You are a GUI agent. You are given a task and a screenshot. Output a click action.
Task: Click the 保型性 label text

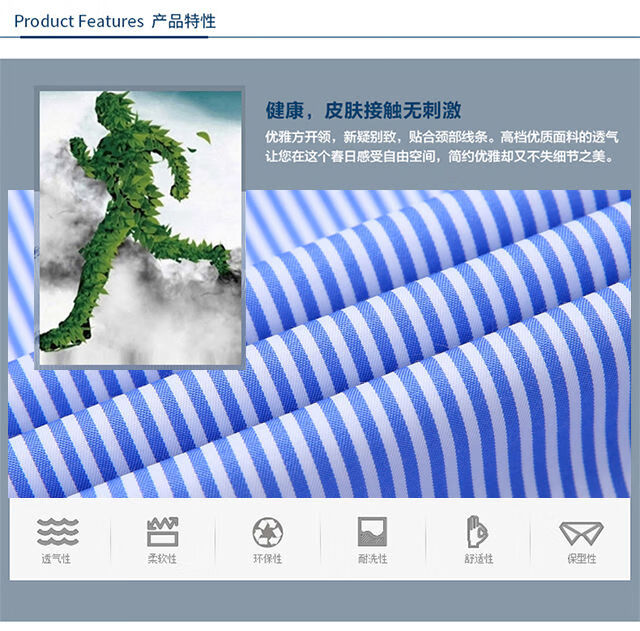[x=581, y=558]
